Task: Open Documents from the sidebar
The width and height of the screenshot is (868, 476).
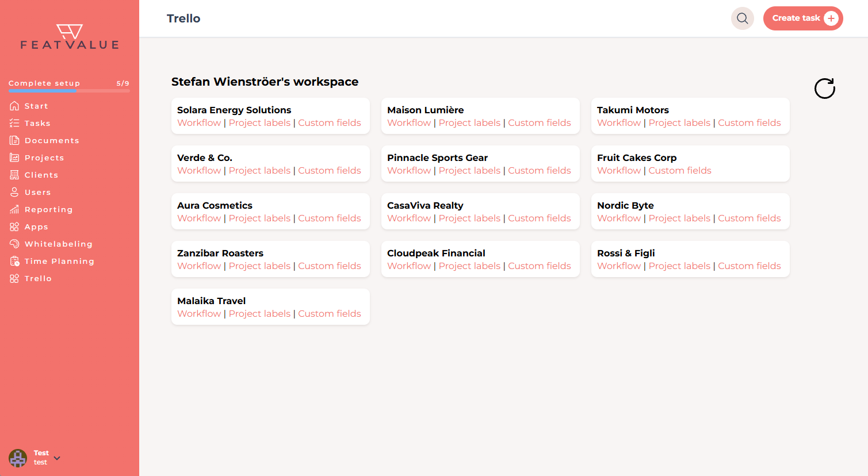Action: tap(52, 140)
